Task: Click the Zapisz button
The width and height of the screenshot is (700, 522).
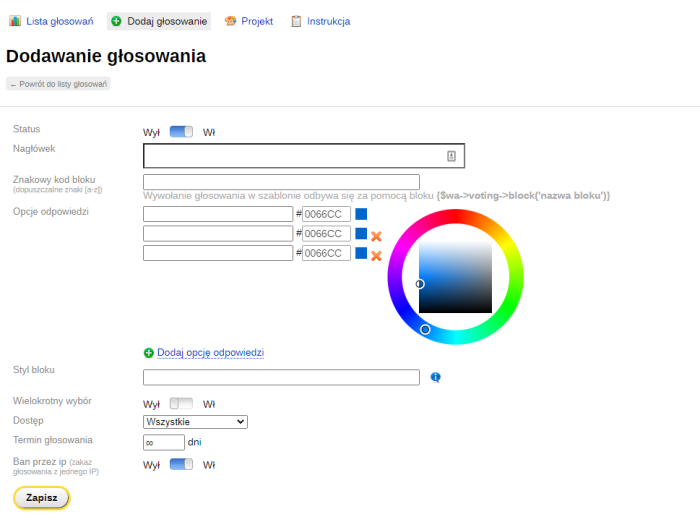Action: pyautogui.click(x=41, y=498)
